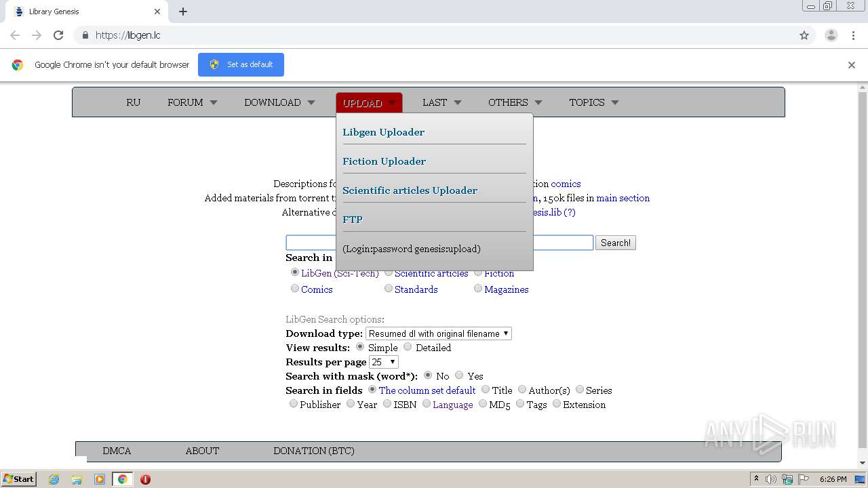Open Internet Explorer from the taskbar

coord(54,479)
